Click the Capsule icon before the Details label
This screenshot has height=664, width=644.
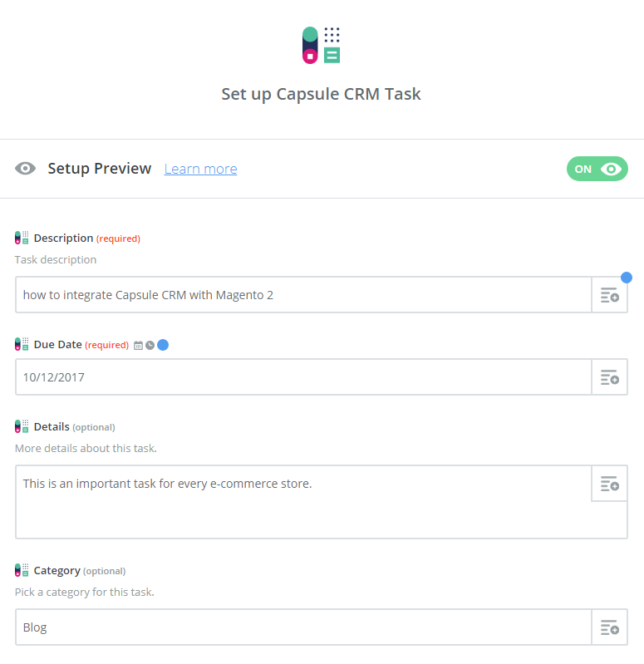point(22,426)
